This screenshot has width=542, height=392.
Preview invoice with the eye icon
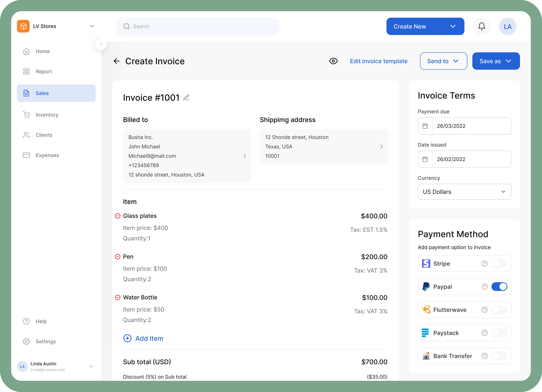point(333,61)
